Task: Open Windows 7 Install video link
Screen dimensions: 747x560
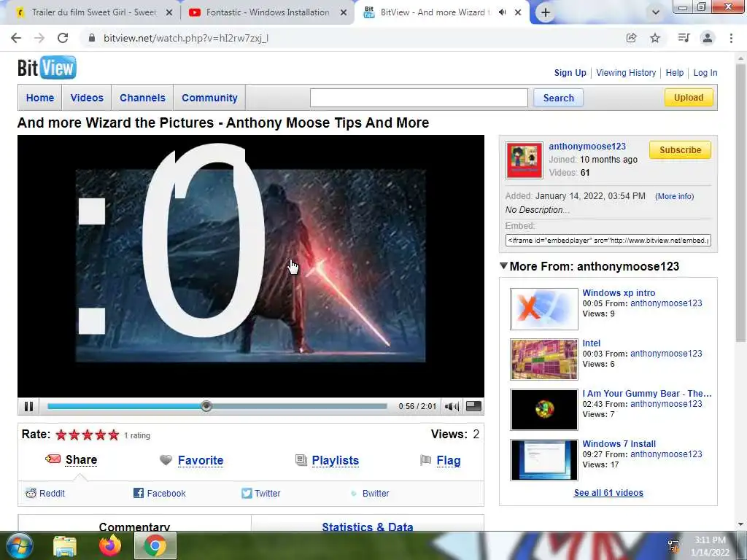Action: 619,444
